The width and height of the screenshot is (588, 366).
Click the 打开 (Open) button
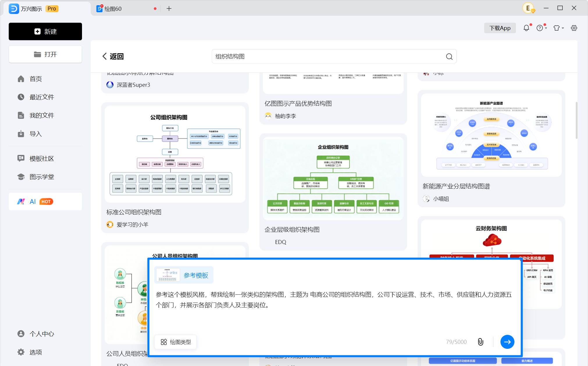coord(45,54)
